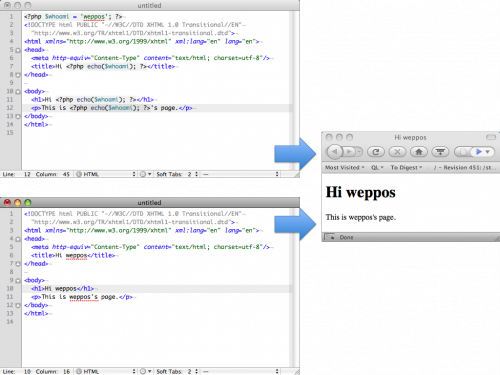The image size is (500, 375).
Task: Click the Hi weppos heading on the page
Action: pyautogui.click(x=361, y=192)
